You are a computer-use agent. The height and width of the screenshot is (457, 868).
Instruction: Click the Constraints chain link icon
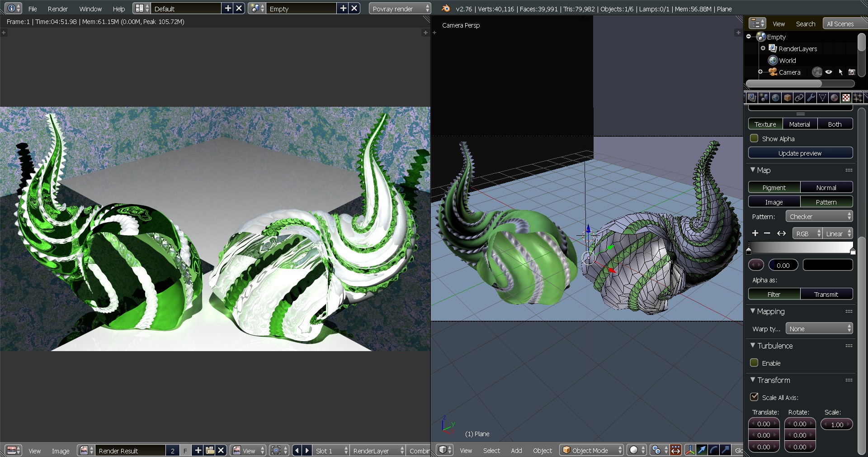pyautogui.click(x=799, y=98)
